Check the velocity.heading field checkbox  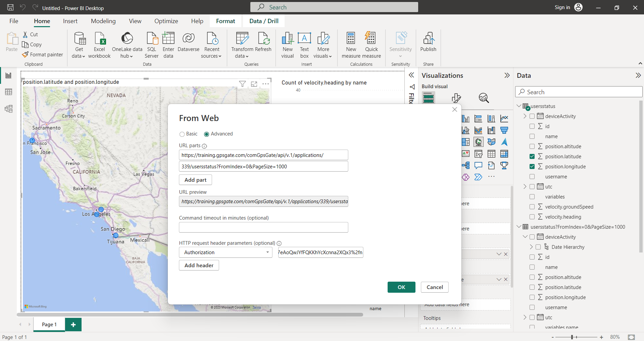point(532,217)
